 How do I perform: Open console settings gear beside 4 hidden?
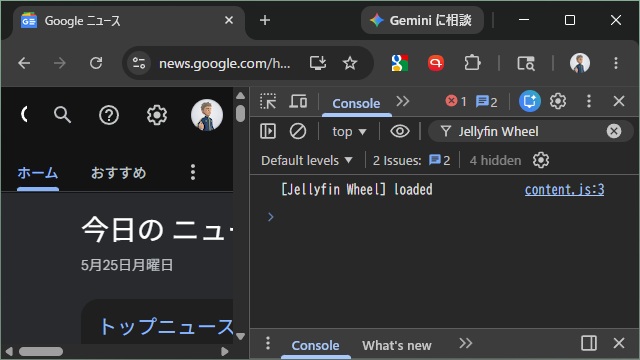click(541, 160)
